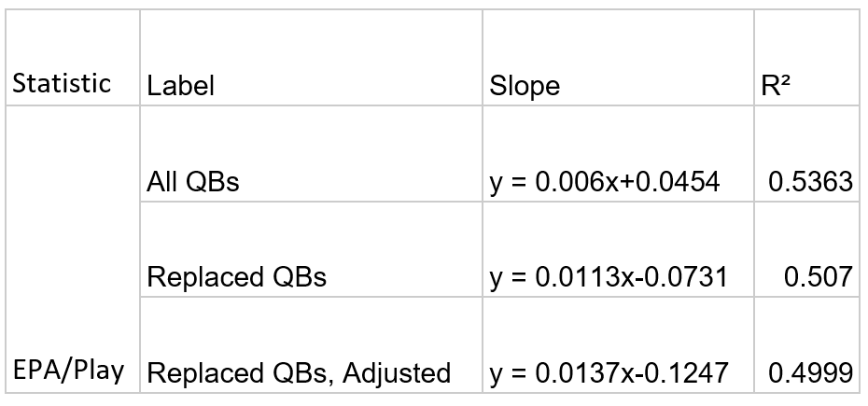Click the EPA/Play statistic cell
The height and width of the screenshot is (406, 868).
coord(68,371)
